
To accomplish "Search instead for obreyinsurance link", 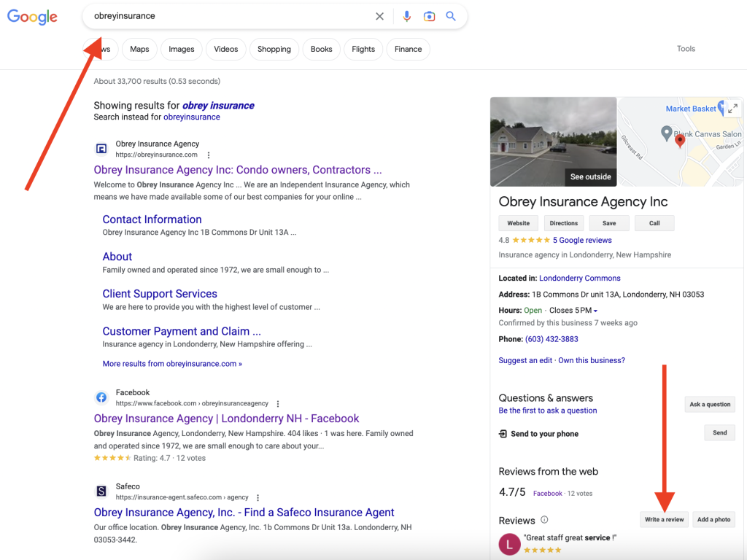I will [192, 117].
